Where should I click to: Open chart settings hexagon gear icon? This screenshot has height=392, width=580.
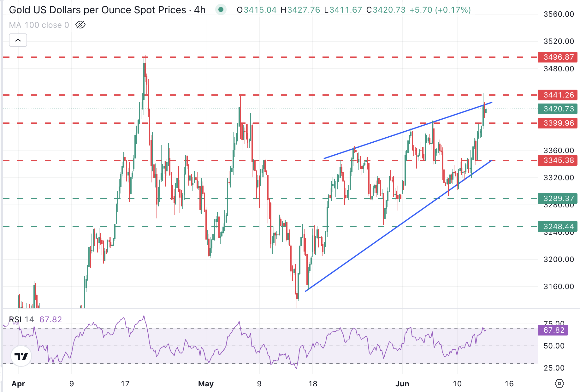(x=559, y=383)
